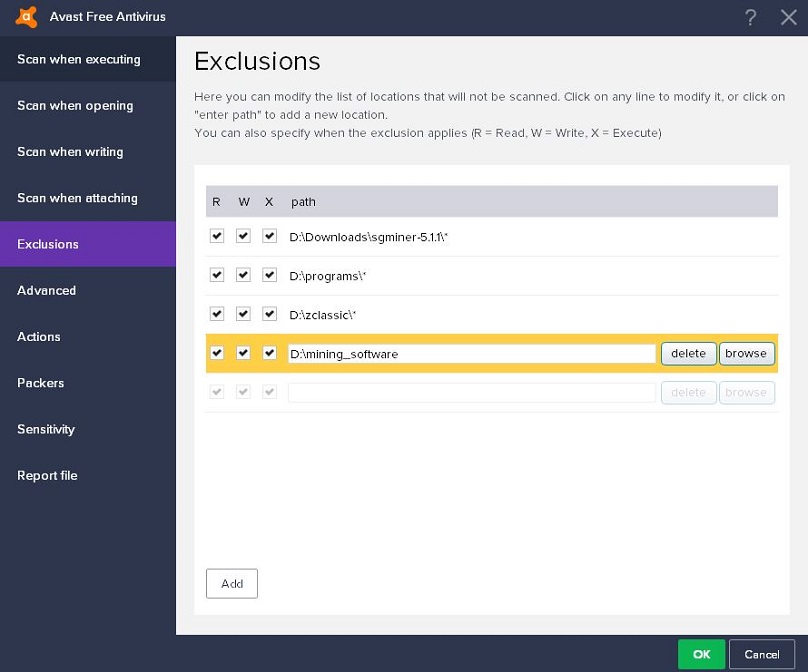808x672 pixels.
Task: Toggle Read checkbox for D:\programs\*
Action: point(217,275)
